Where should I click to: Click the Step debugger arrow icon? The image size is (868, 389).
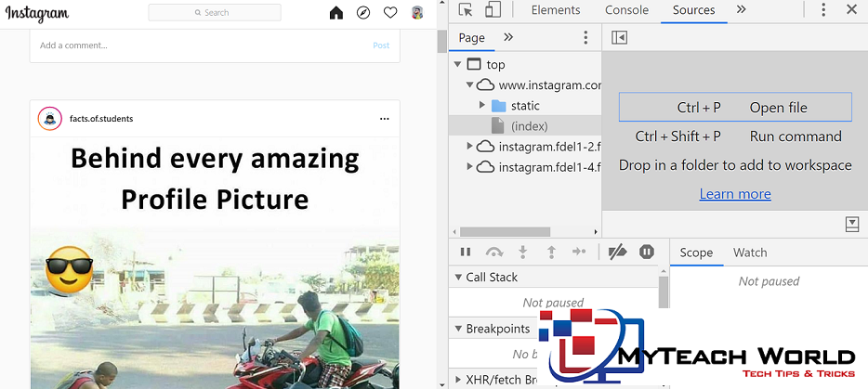(x=579, y=253)
